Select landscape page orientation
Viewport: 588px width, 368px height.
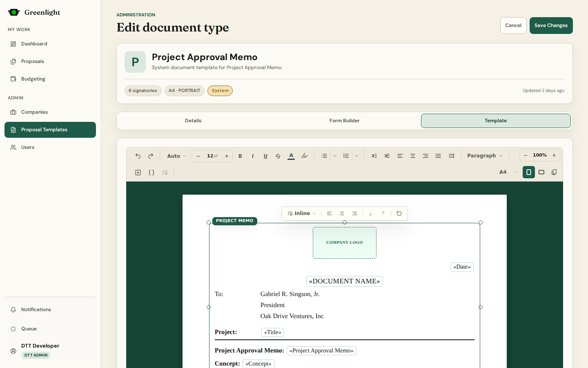(541, 172)
